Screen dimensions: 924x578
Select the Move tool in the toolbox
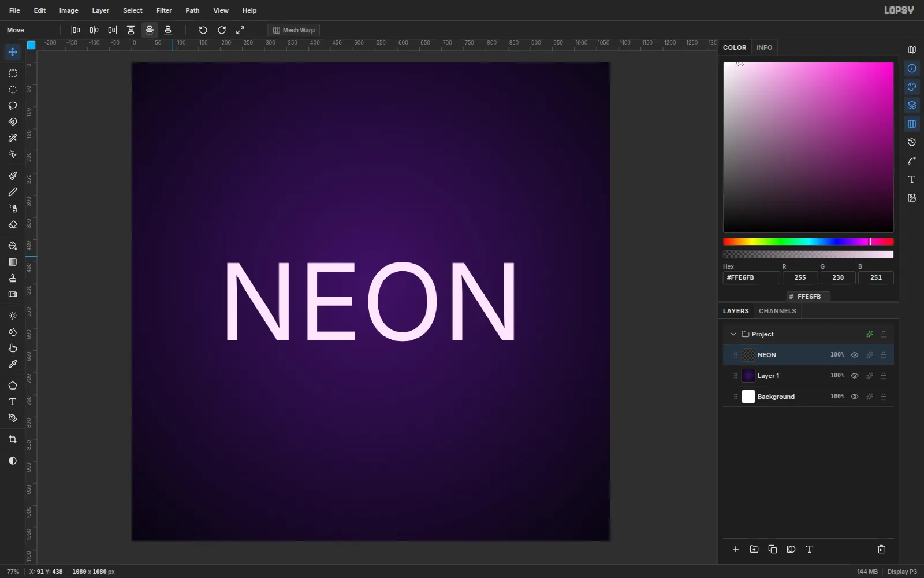13,52
